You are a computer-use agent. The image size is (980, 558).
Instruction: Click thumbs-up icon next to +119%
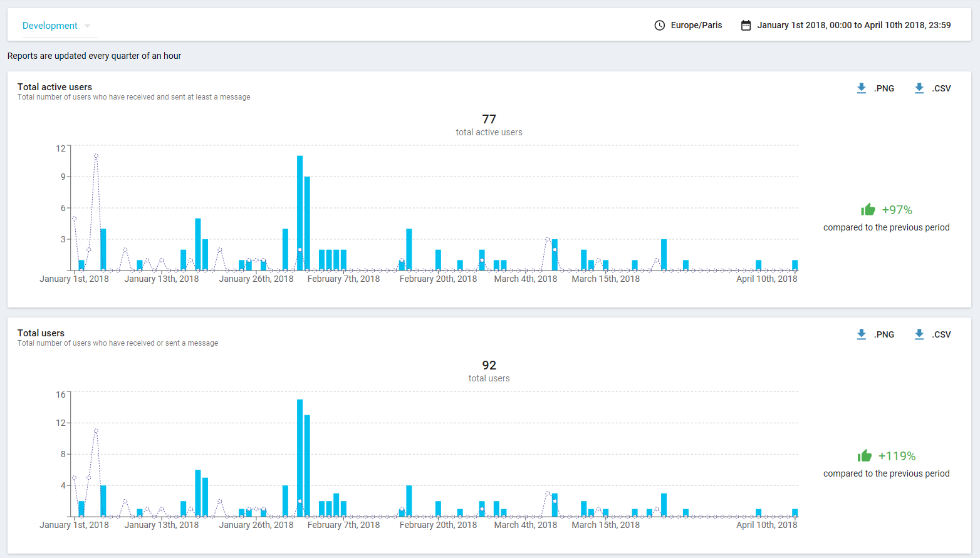[865, 455]
